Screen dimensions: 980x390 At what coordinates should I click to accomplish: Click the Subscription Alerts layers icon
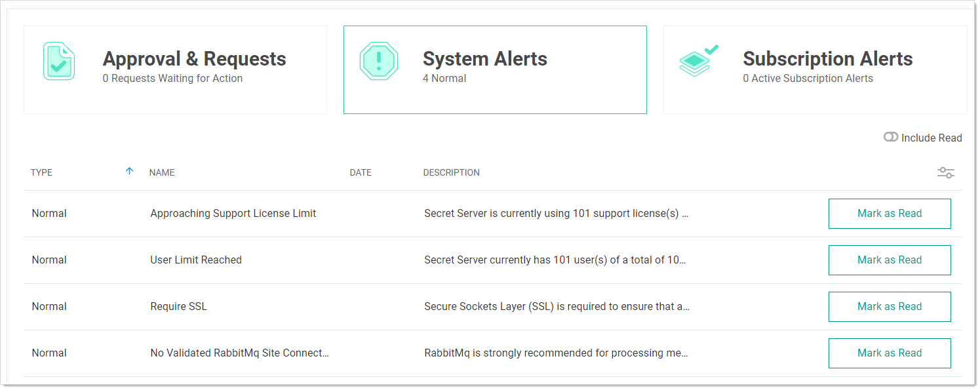[x=698, y=61]
